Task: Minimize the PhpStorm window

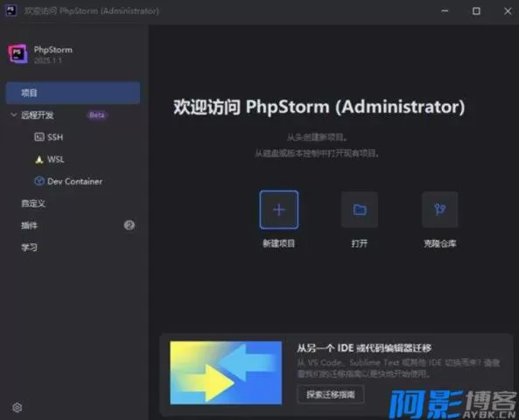Action: coord(445,10)
